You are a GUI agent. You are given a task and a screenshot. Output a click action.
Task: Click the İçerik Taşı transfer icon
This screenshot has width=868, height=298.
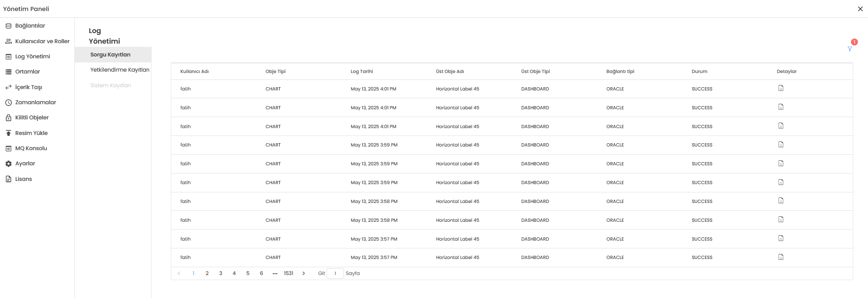(x=8, y=87)
